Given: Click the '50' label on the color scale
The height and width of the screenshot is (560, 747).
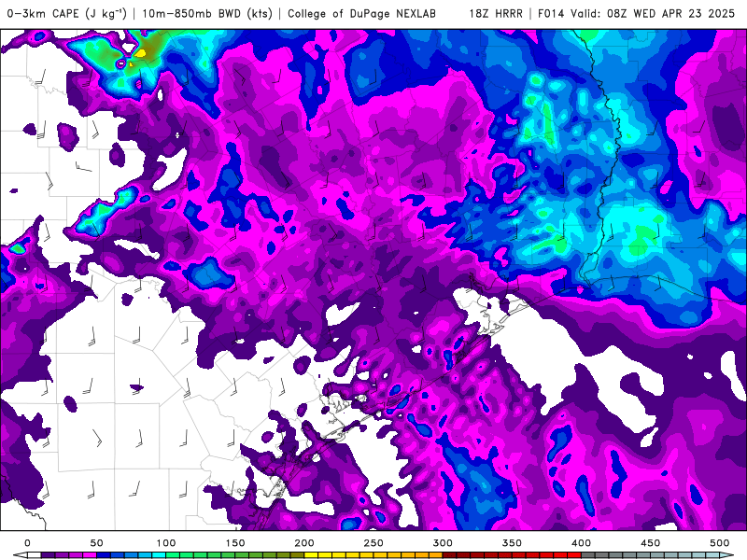Looking at the screenshot, I should coord(96,543).
